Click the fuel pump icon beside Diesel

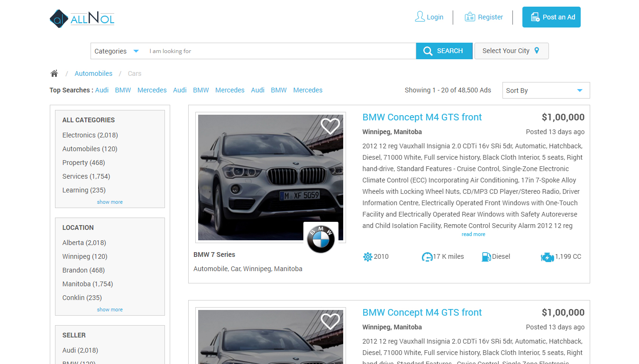coord(486,257)
